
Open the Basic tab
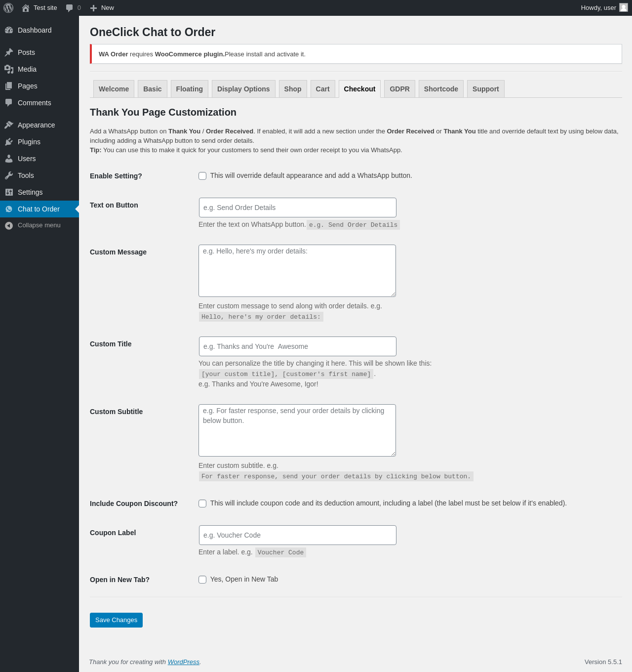tap(153, 89)
